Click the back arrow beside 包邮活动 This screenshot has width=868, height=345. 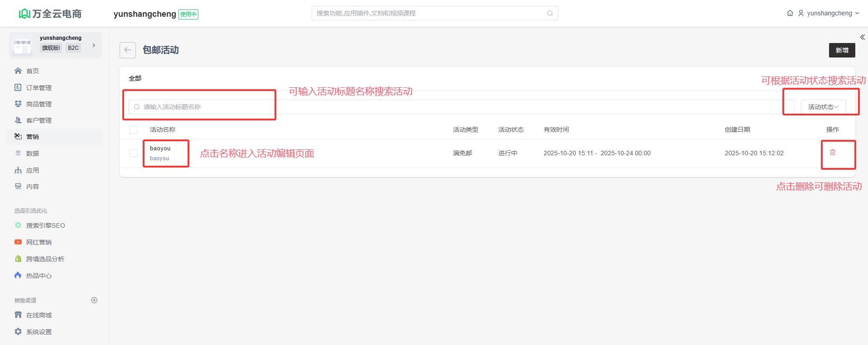pos(128,50)
